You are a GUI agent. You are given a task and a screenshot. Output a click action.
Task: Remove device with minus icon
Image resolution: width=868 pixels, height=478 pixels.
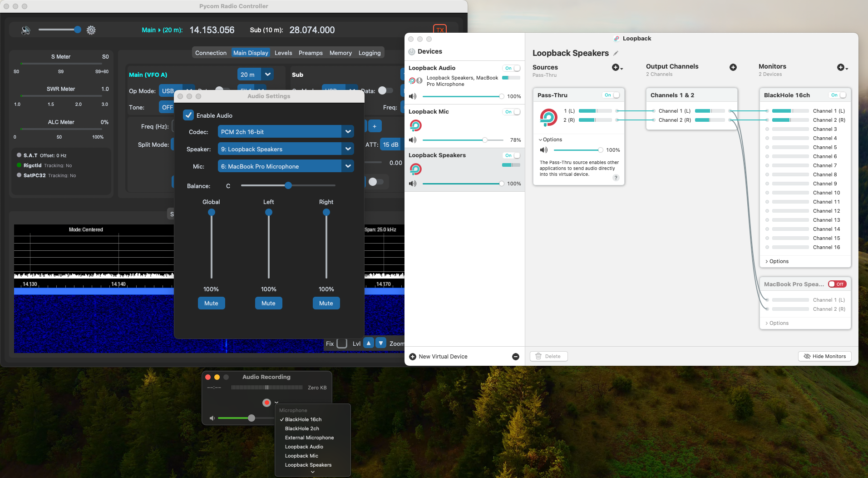pos(516,357)
